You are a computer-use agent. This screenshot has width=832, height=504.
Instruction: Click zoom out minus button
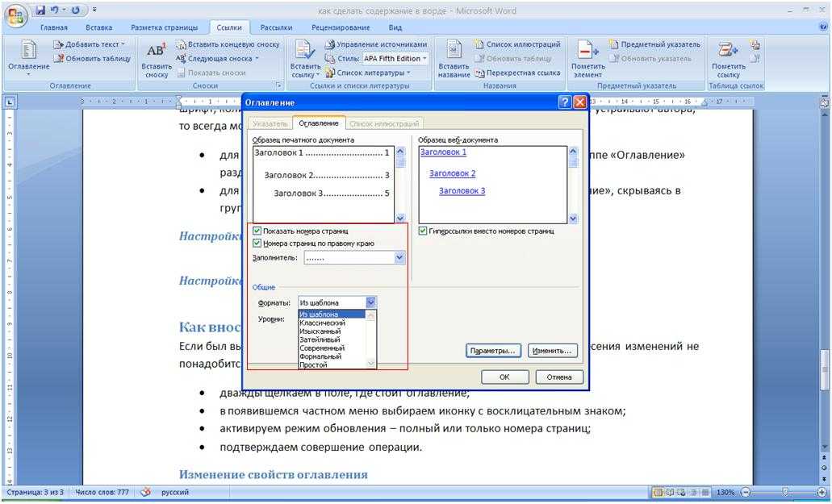[x=746, y=493]
